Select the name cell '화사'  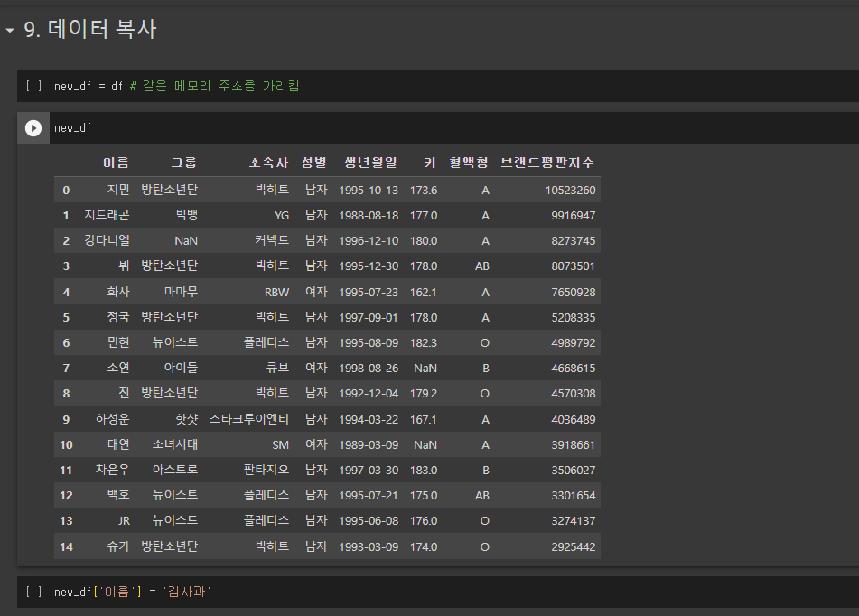pos(118,292)
